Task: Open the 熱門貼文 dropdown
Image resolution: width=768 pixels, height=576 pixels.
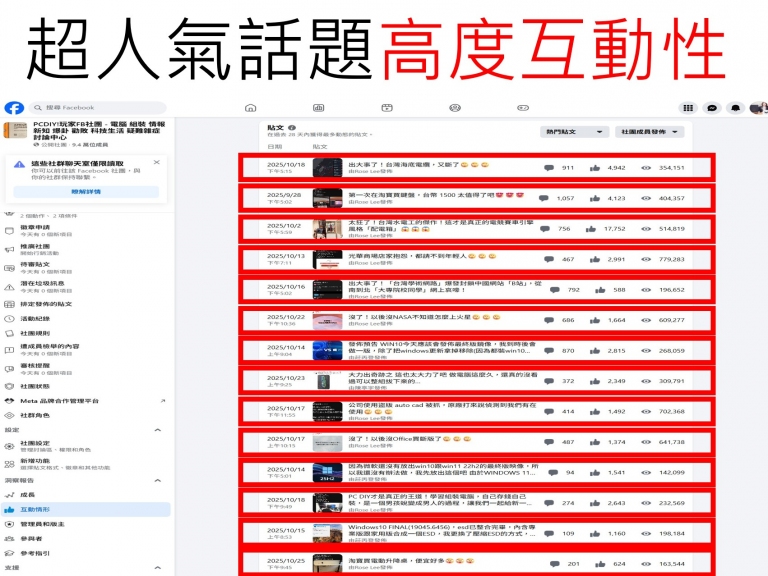Action: (574, 131)
